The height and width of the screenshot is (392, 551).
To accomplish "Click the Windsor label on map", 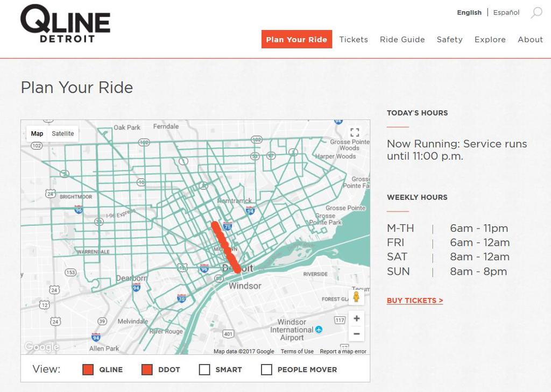I will tap(245, 286).
